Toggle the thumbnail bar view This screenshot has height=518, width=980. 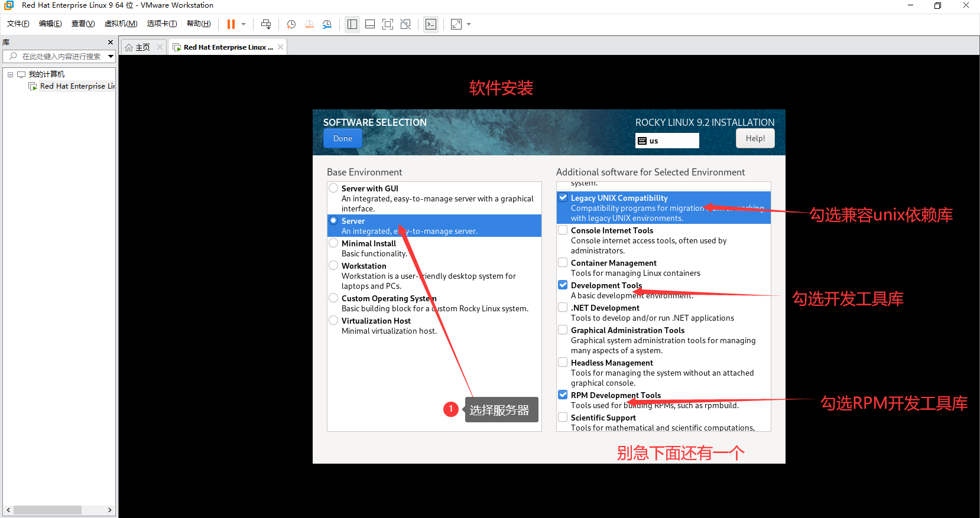tap(370, 24)
